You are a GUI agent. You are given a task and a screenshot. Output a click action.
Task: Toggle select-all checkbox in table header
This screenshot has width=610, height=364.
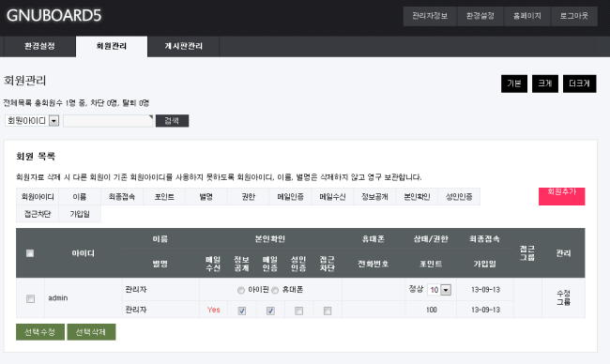point(30,253)
